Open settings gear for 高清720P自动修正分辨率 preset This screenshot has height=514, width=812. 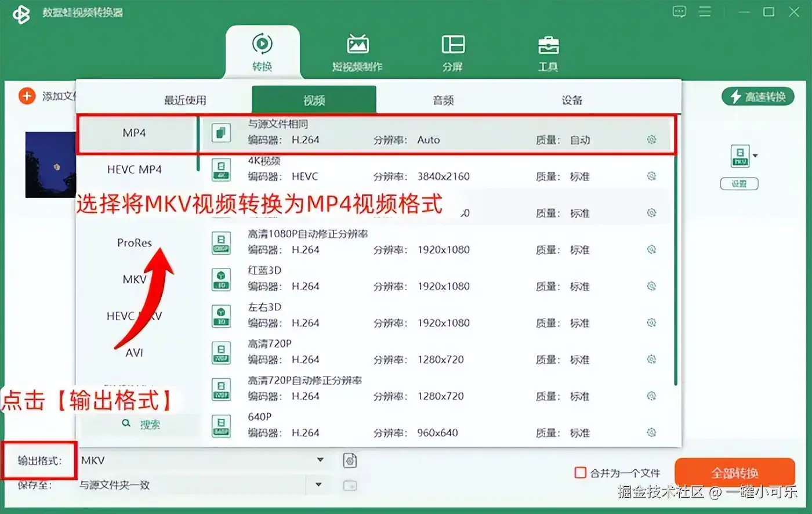651,396
